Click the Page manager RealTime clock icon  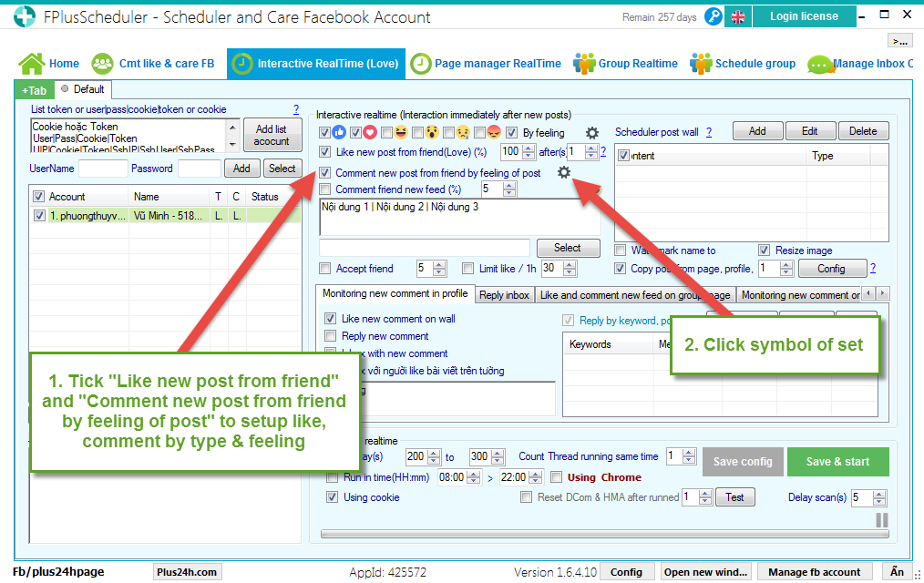pyautogui.click(x=421, y=64)
